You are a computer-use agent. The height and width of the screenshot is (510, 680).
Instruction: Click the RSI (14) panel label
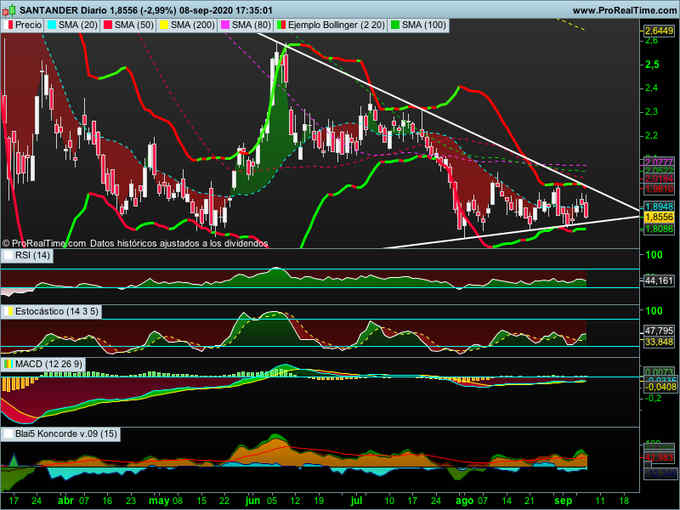[32, 257]
